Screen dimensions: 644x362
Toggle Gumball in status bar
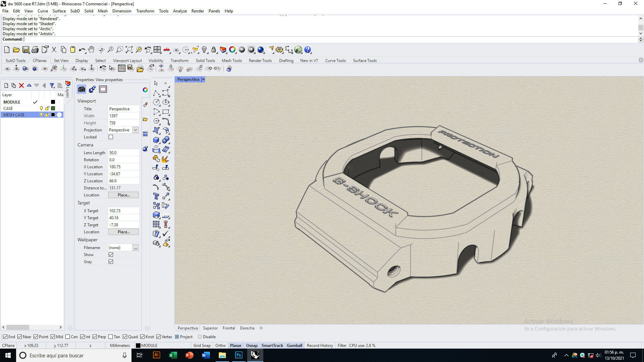(294, 346)
